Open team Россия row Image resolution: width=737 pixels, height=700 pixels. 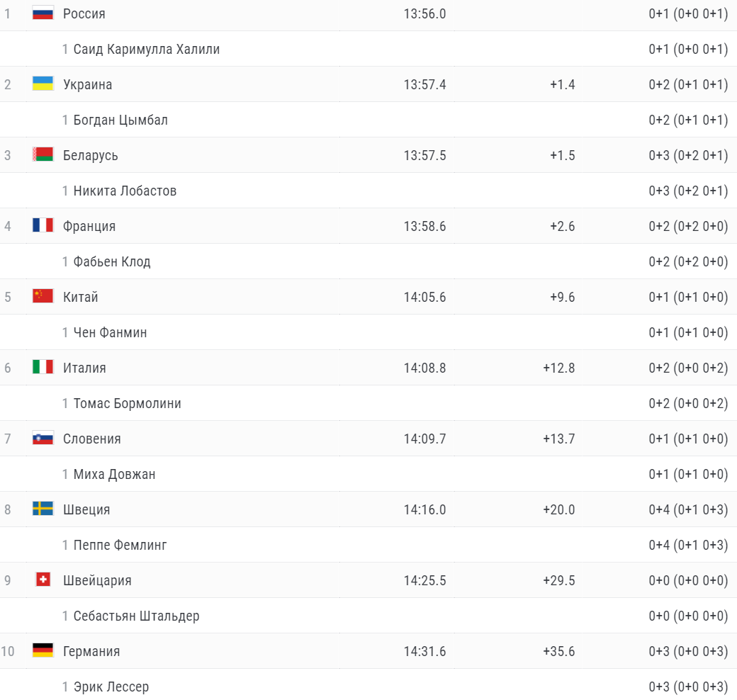pyautogui.click(x=84, y=13)
